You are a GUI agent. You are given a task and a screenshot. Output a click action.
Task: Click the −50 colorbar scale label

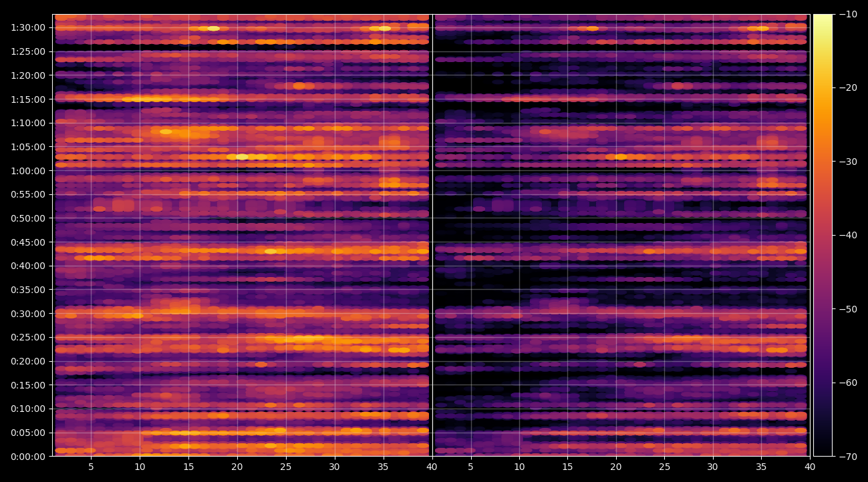[848, 309]
